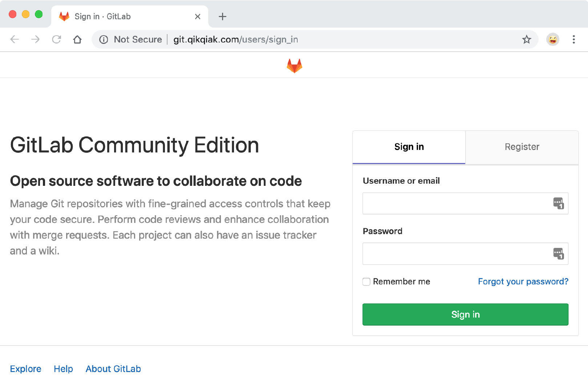Click password manager icon in username field
The image size is (588, 392).
coord(558,203)
